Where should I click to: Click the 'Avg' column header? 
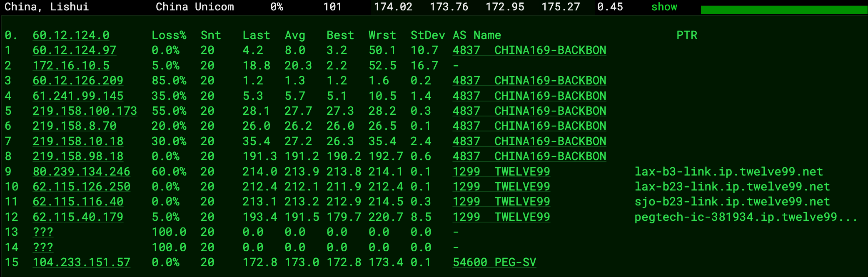click(x=295, y=35)
